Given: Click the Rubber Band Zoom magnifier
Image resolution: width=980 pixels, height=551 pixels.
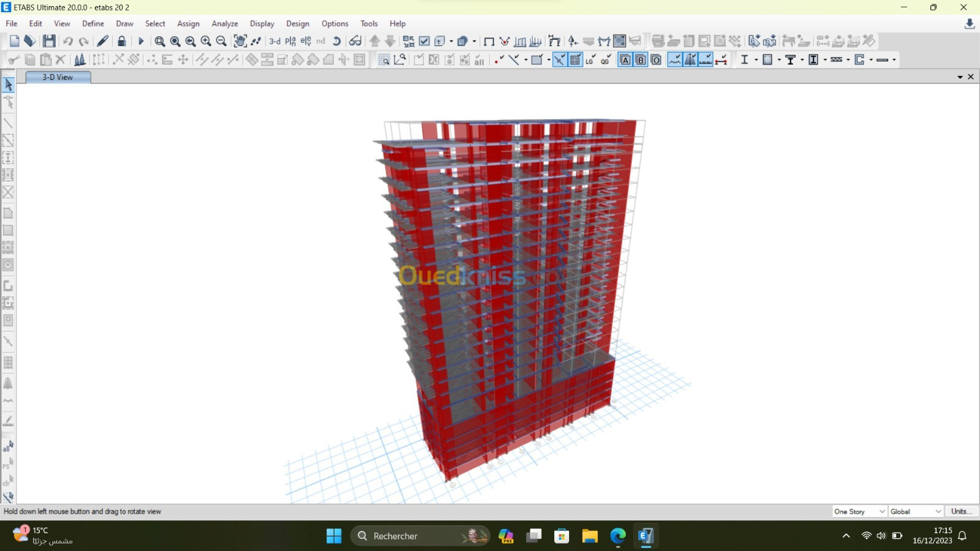Looking at the screenshot, I should tap(160, 41).
